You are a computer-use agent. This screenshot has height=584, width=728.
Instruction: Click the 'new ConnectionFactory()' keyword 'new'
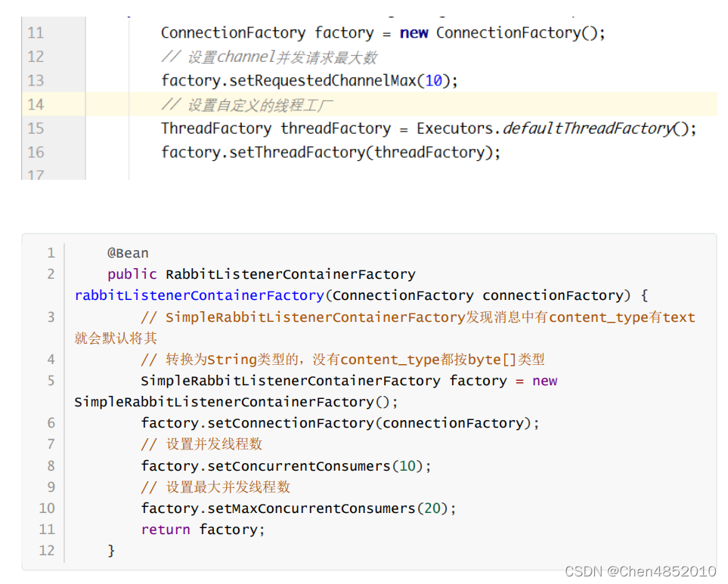click(x=414, y=33)
